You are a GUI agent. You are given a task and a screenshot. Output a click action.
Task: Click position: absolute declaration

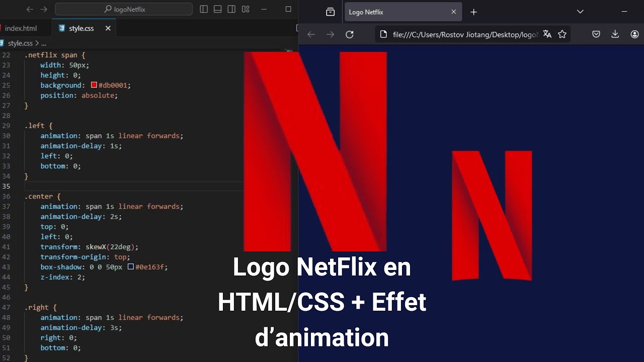coord(79,95)
